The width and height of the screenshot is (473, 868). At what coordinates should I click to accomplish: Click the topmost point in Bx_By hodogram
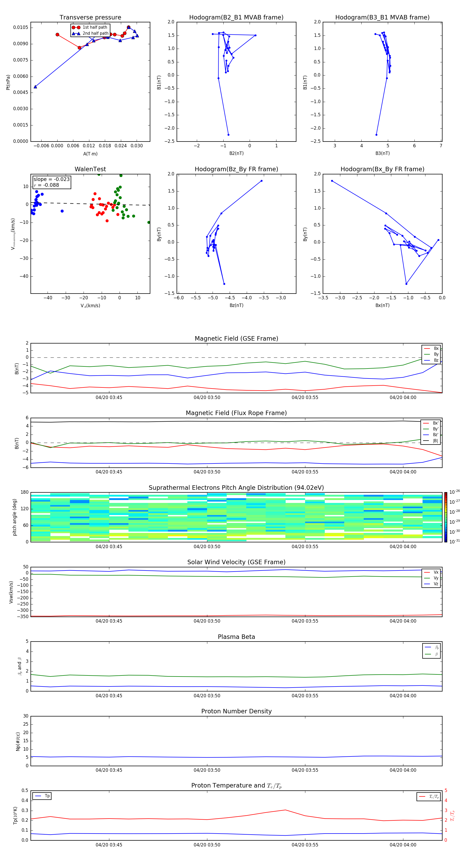point(332,181)
